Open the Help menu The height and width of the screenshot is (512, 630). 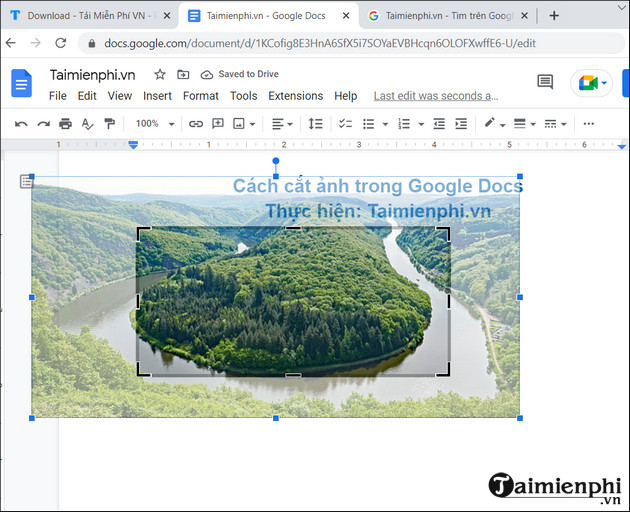[x=346, y=96]
